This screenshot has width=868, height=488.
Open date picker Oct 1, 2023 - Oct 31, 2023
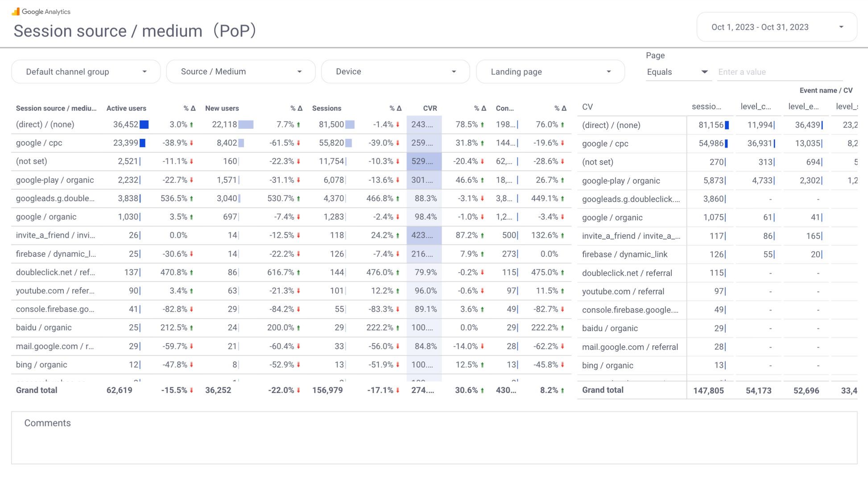(x=760, y=27)
